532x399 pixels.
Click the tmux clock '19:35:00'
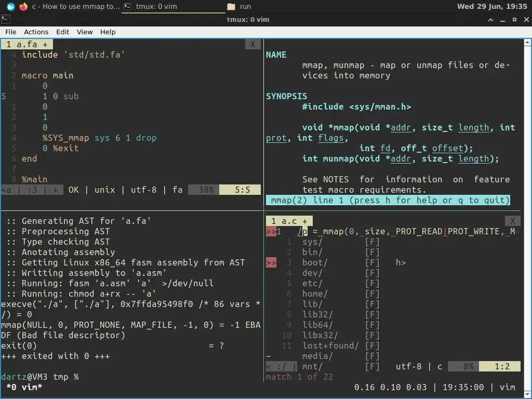click(x=463, y=387)
